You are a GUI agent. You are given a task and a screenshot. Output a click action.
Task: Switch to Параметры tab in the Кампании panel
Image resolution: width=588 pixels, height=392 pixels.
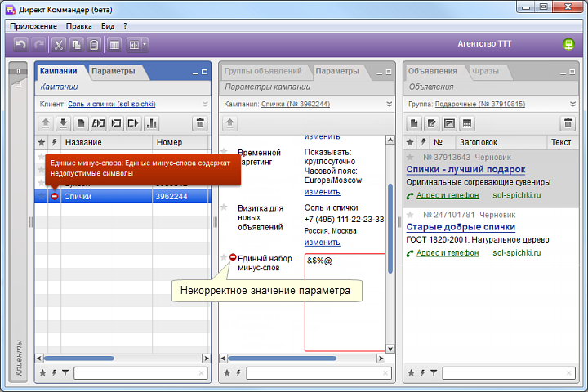(114, 71)
